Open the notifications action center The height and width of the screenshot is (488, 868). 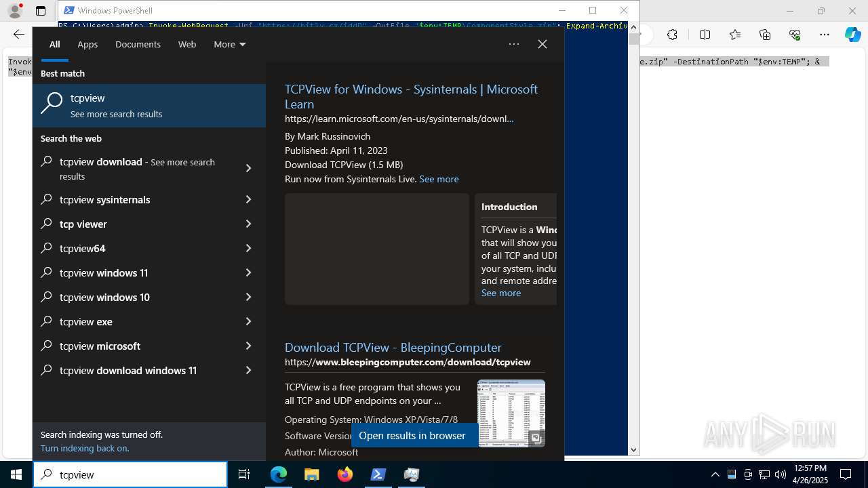click(x=846, y=474)
